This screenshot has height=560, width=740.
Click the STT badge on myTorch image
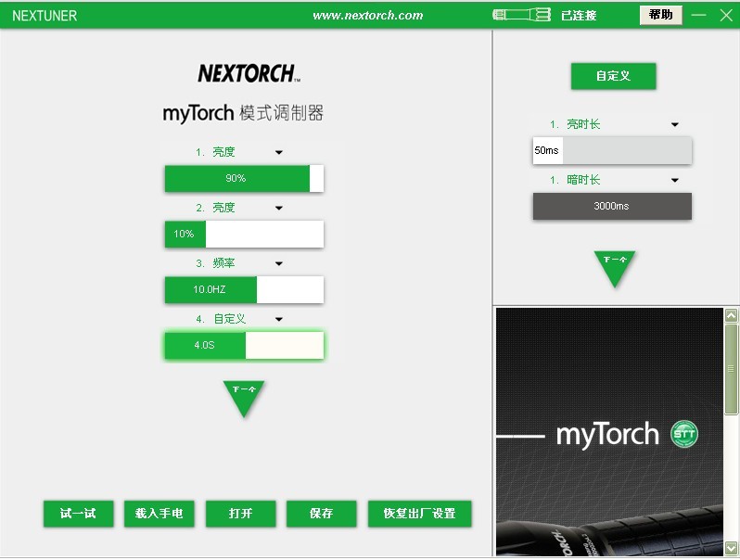(x=683, y=434)
